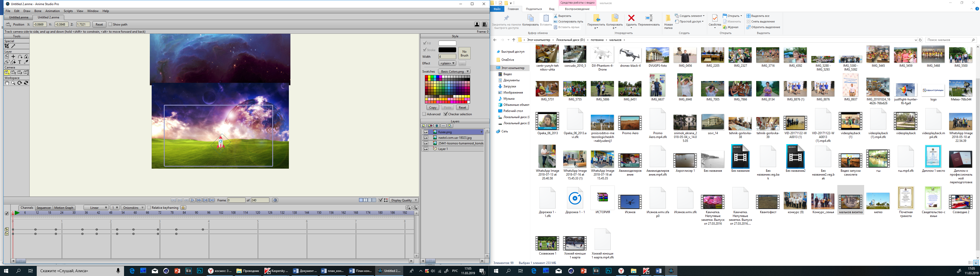Viewport: 980px width, 276px height.
Task: Select the Crop tool under Special
Action: (7, 46)
